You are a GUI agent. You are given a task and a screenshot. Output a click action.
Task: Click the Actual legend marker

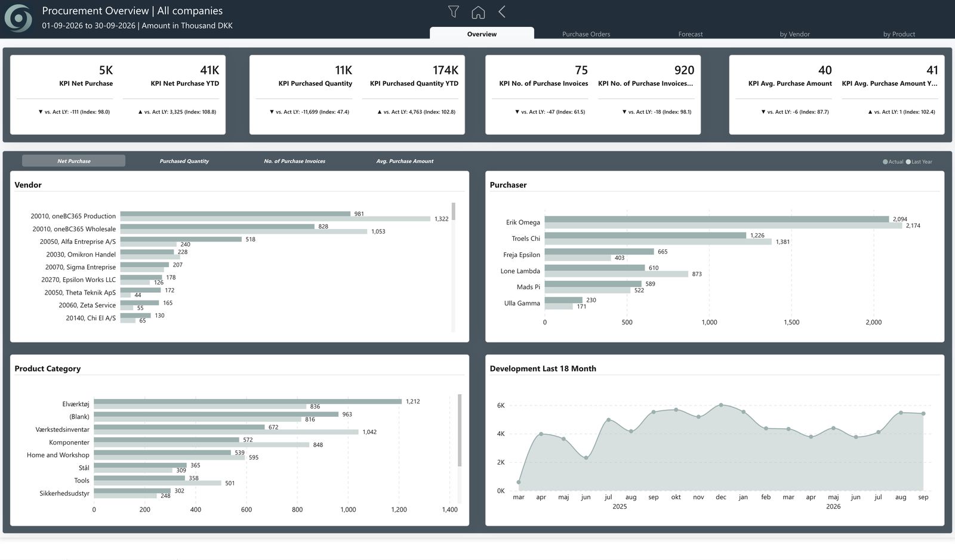pyautogui.click(x=885, y=162)
